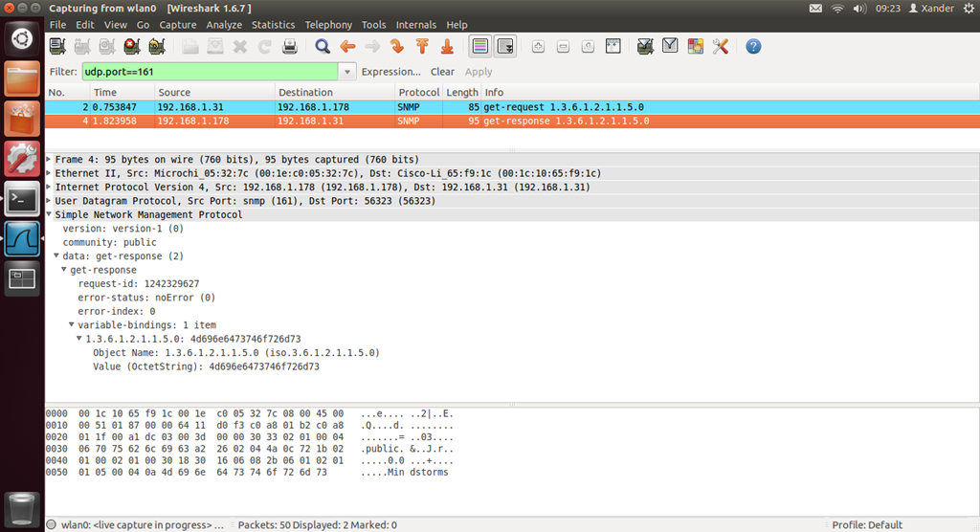Toggle packet list colorization

point(480,46)
